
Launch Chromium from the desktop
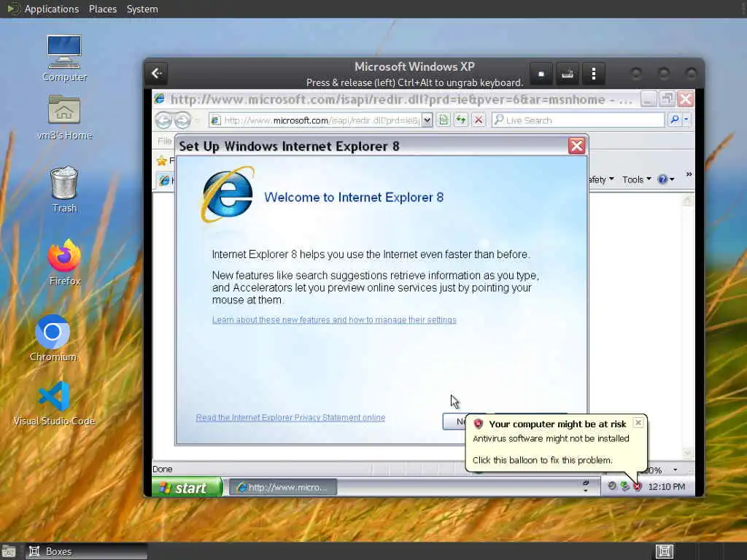pyautogui.click(x=53, y=338)
